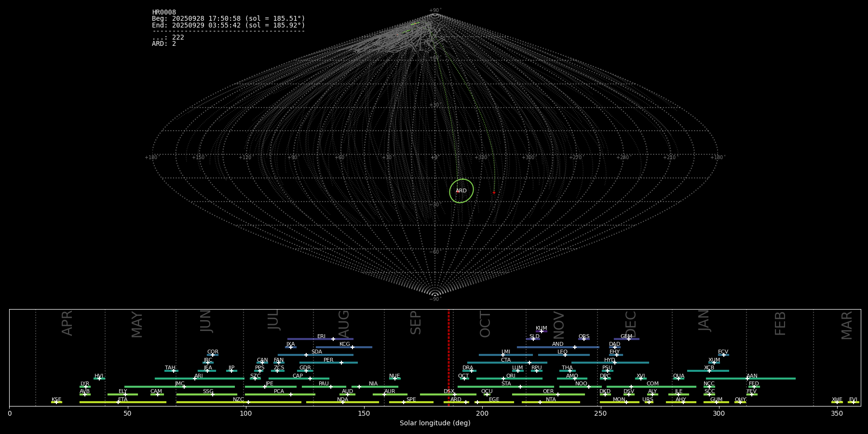The height and width of the screenshot is (434, 868).
Task: Select the ETA shower label in timeline
Action: tap(123, 399)
